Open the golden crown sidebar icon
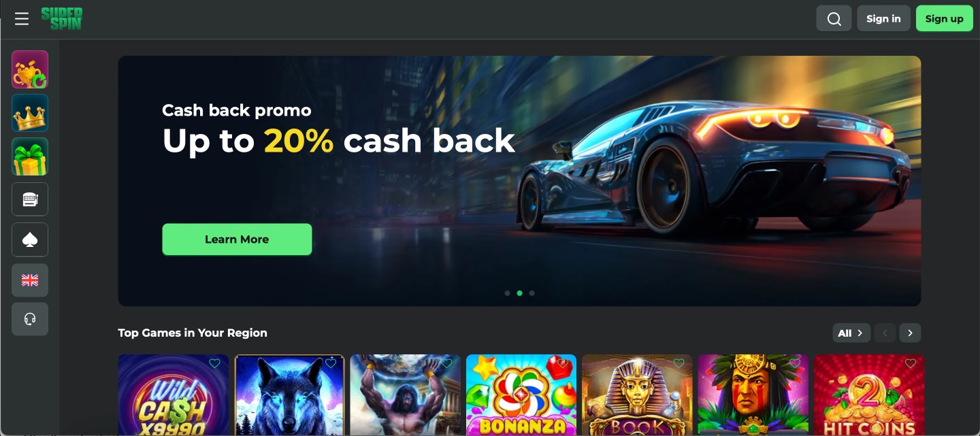This screenshot has height=436, width=980. (30, 113)
